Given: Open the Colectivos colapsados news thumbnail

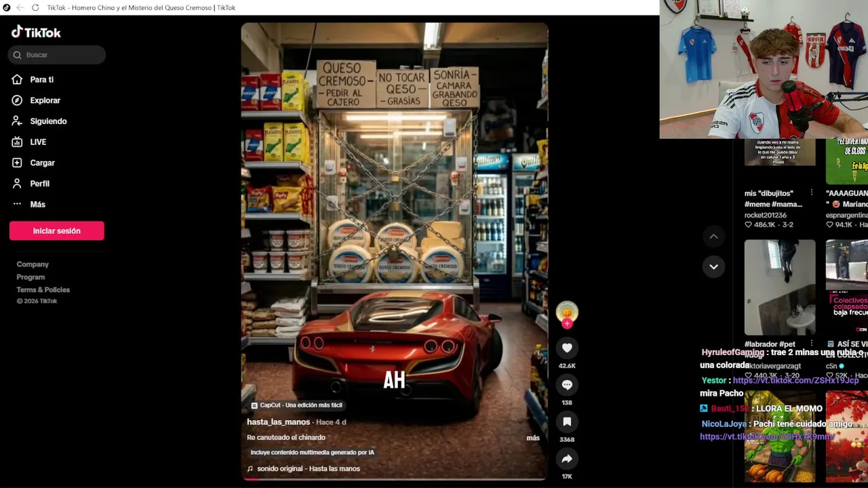Looking at the screenshot, I should point(847,287).
